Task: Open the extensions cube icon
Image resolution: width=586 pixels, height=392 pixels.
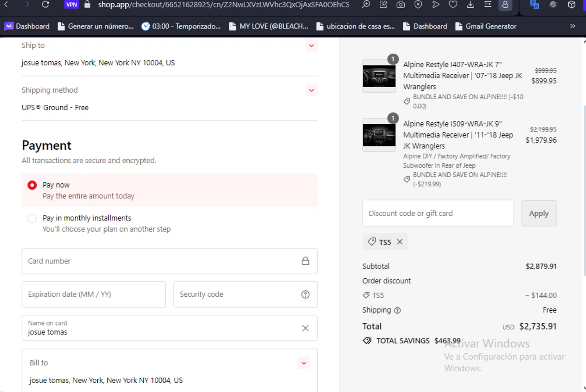Action: coord(572,5)
